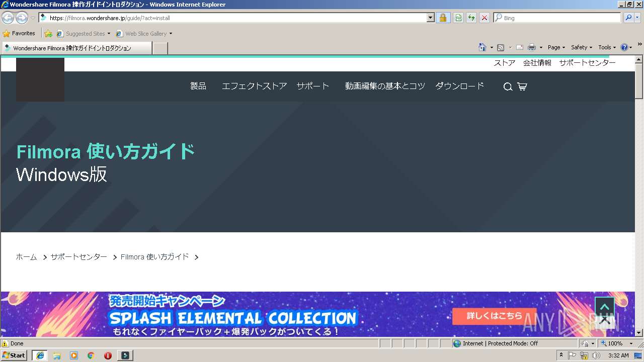644x362 pixels.
Task: Open the recent pages history dropdown
Action: (x=33, y=18)
